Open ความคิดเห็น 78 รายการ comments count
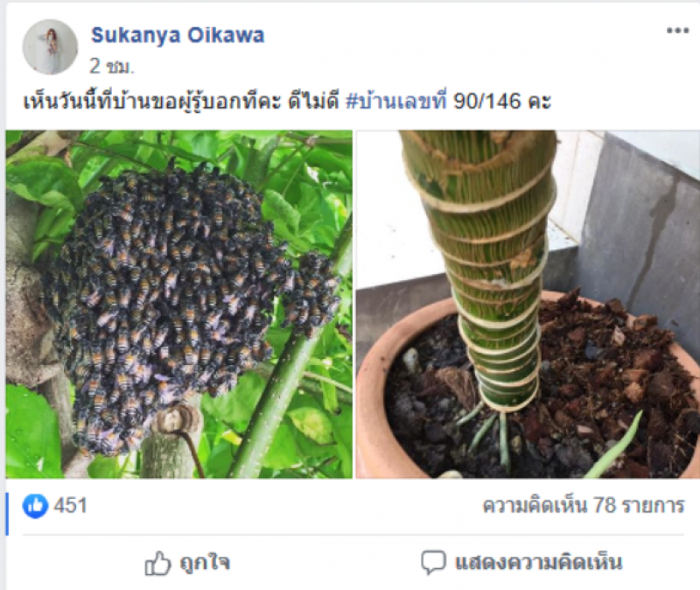The image size is (700, 590). [x=584, y=506]
